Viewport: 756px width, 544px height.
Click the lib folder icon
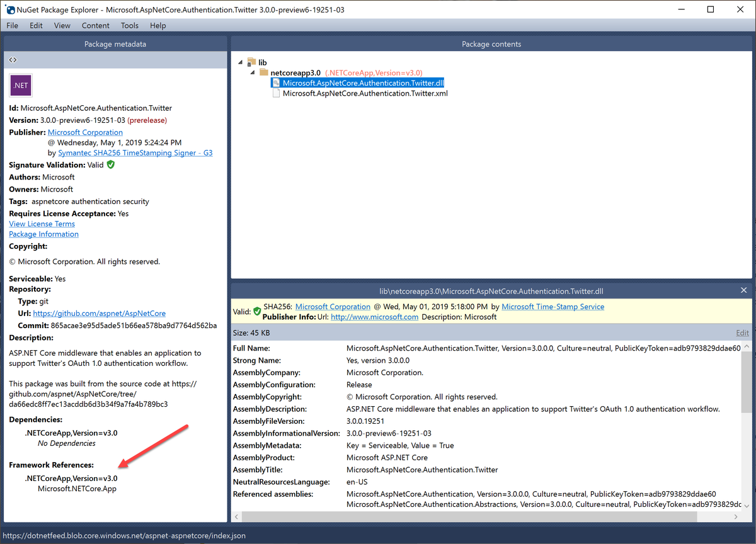[251, 62]
